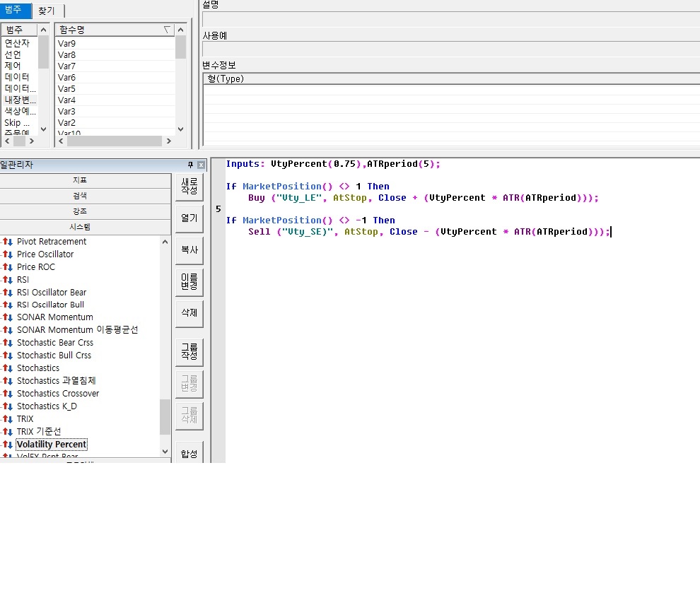Click the icon beside Stochastics K_D
700x593 pixels.
(x=8, y=406)
